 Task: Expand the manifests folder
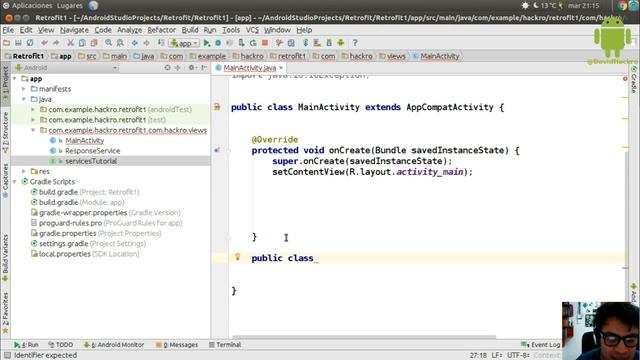click(x=24, y=89)
